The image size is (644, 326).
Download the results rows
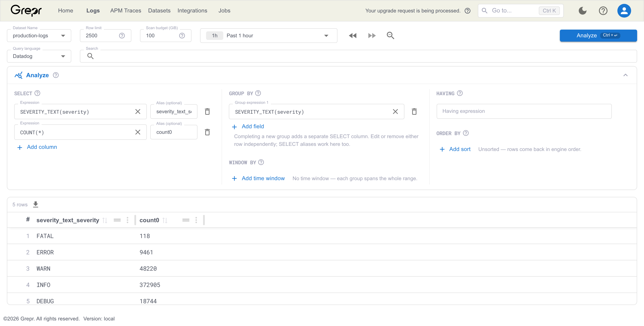tap(36, 205)
